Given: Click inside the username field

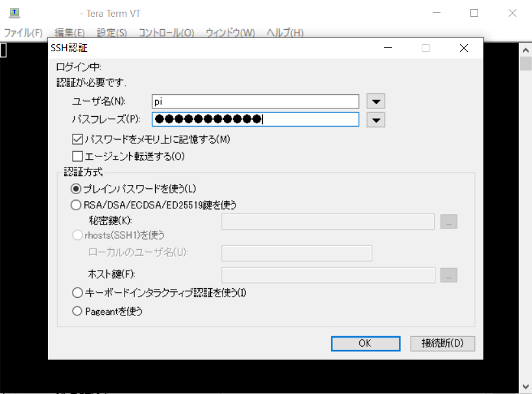Looking at the screenshot, I should pos(253,101).
